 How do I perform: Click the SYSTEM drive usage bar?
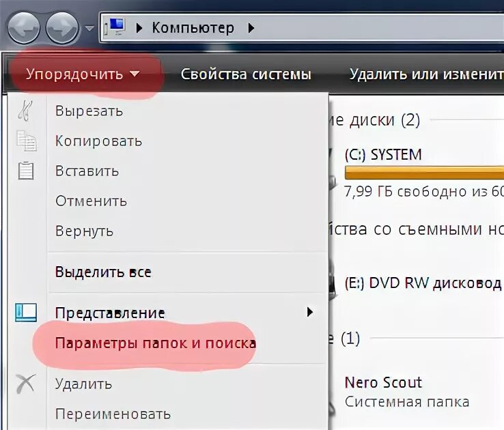click(424, 173)
